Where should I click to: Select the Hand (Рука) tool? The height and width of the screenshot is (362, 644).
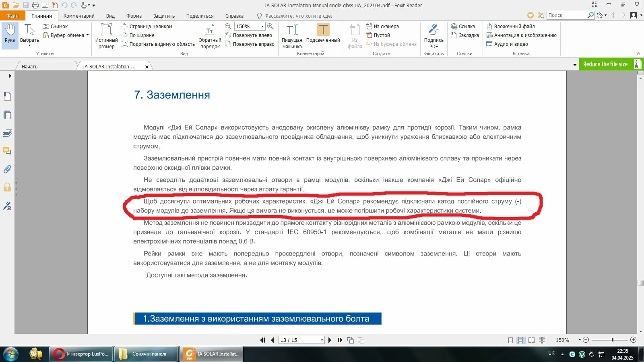point(10,35)
